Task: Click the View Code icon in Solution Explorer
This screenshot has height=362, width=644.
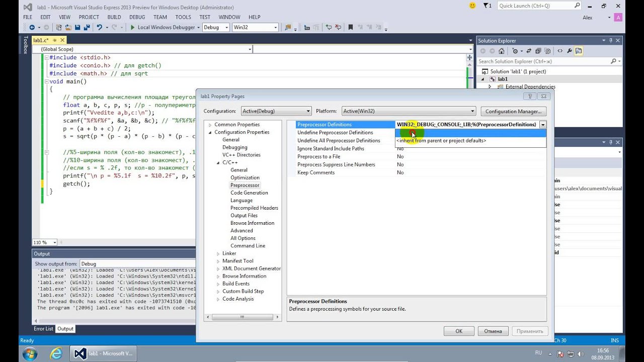Action: click(x=560, y=51)
